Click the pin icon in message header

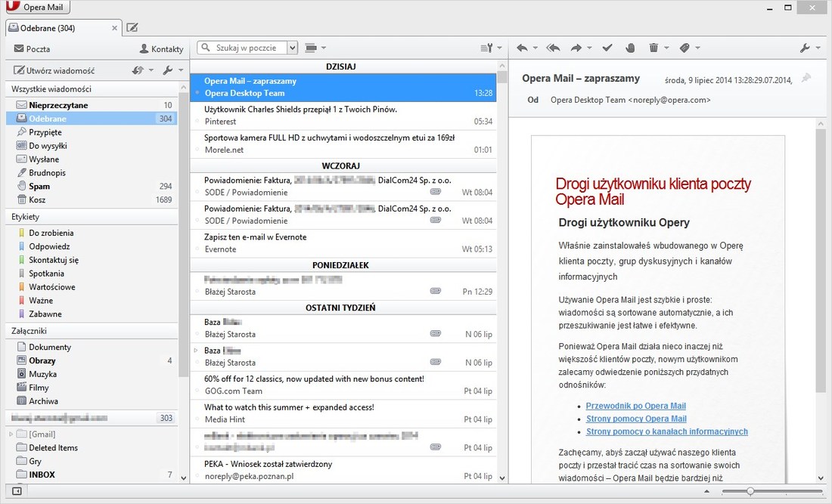(806, 79)
